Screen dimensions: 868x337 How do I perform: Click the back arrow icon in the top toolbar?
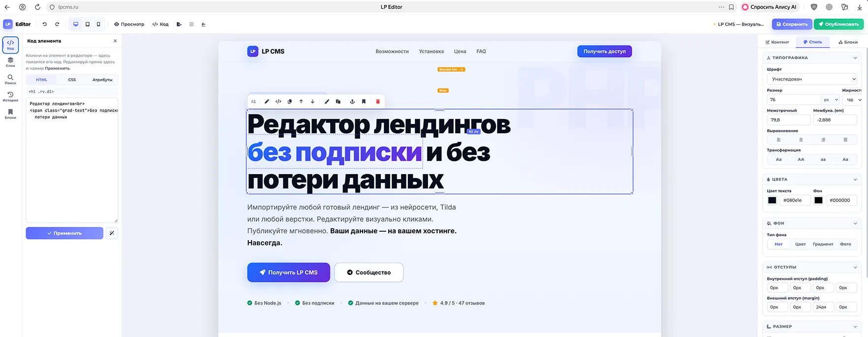(204, 24)
